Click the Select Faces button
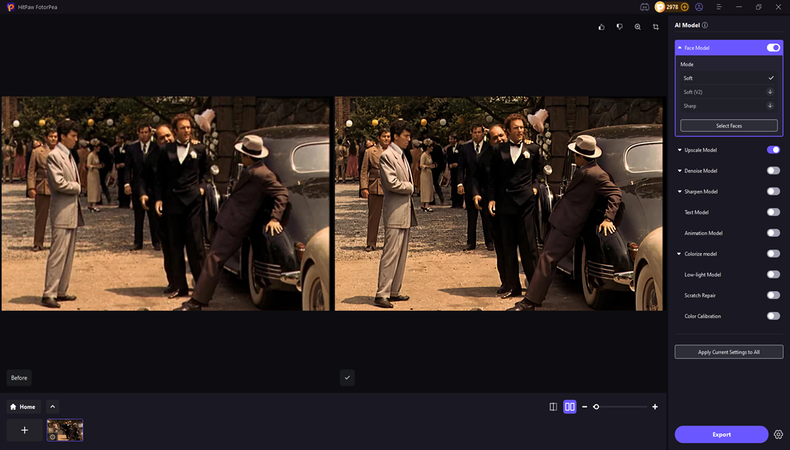This screenshot has width=790, height=450. pos(729,125)
